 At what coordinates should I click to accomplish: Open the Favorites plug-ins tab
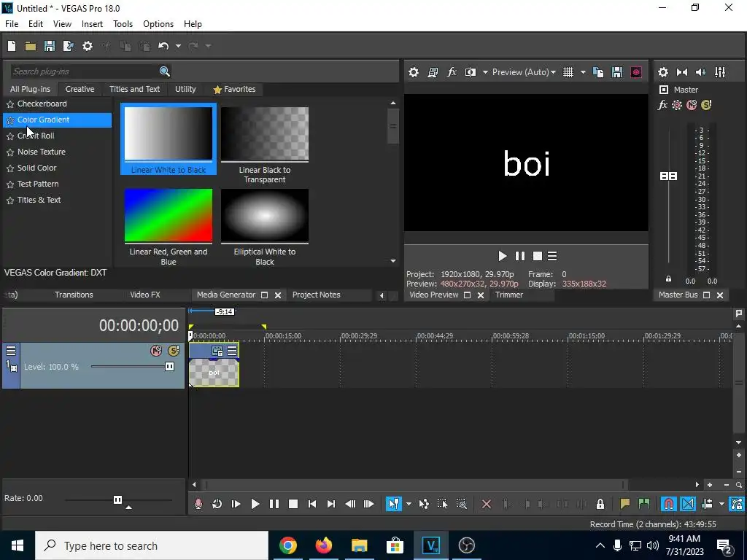pos(234,89)
